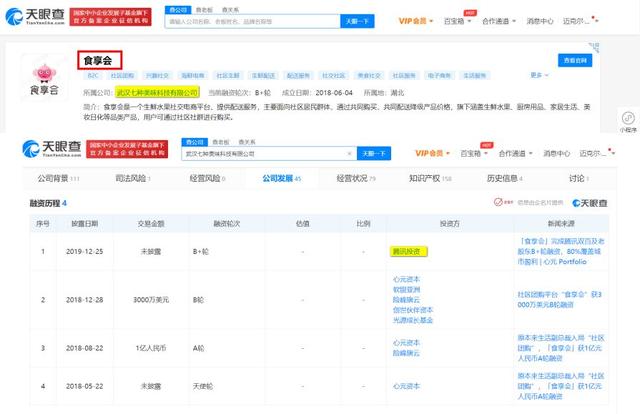
Task: Switch to the 经营状况 tab
Action: (x=356, y=178)
